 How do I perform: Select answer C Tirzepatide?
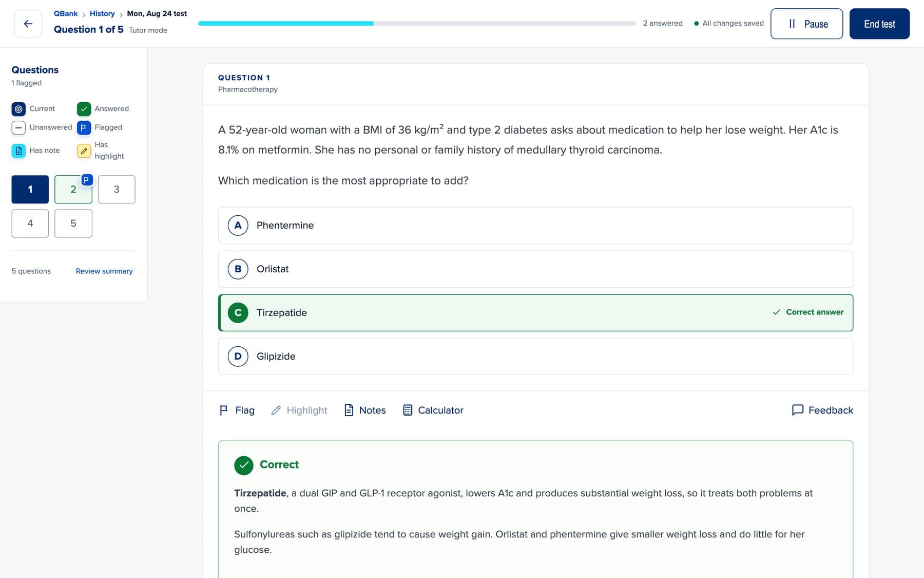(535, 313)
